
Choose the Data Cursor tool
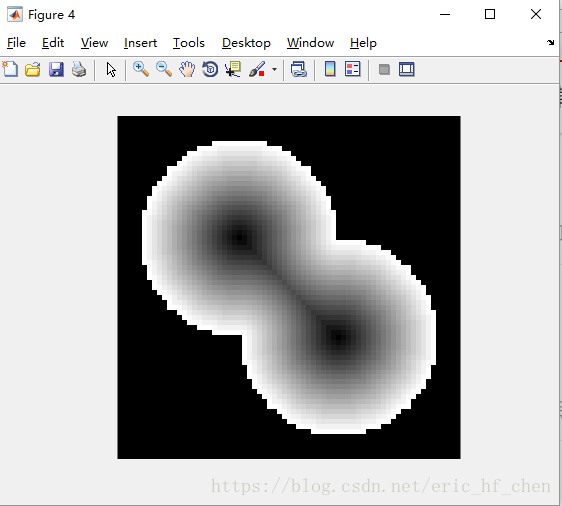[233, 69]
